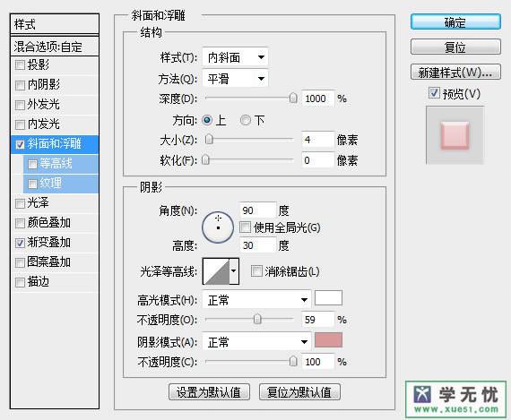Screen dimensions: 511x420
Task: Select direction 上 radio button
Action: tap(207, 120)
